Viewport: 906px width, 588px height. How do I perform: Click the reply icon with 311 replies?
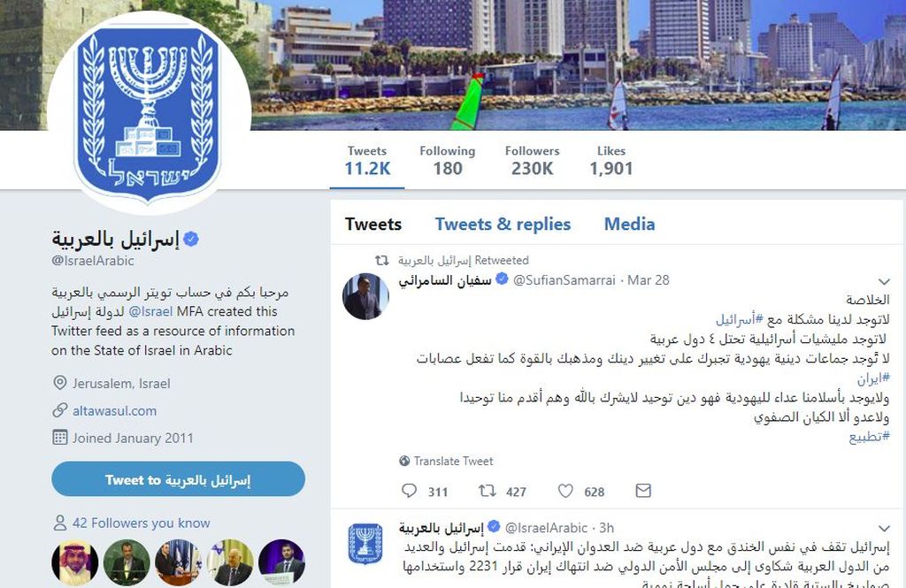pyautogui.click(x=409, y=491)
